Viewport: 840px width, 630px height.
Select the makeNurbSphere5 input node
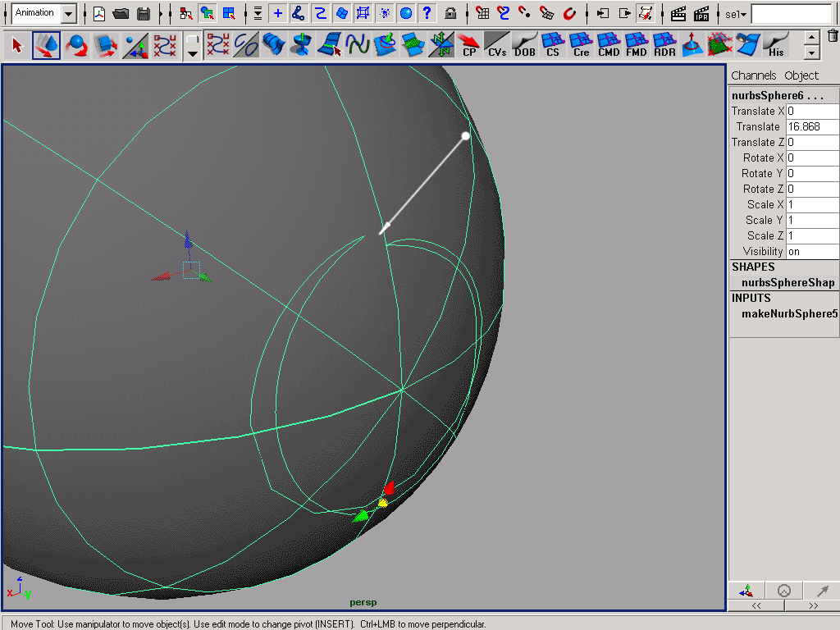point(789,313)
